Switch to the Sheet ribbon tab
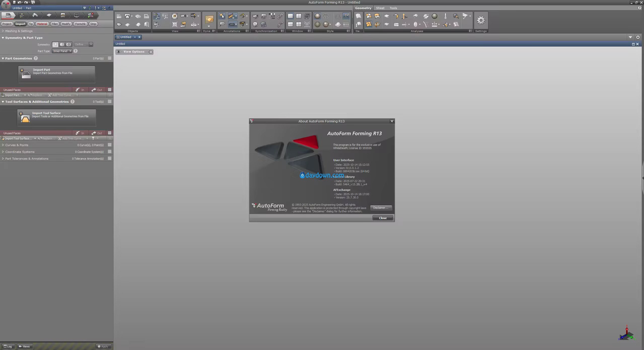 click(380, 8)
